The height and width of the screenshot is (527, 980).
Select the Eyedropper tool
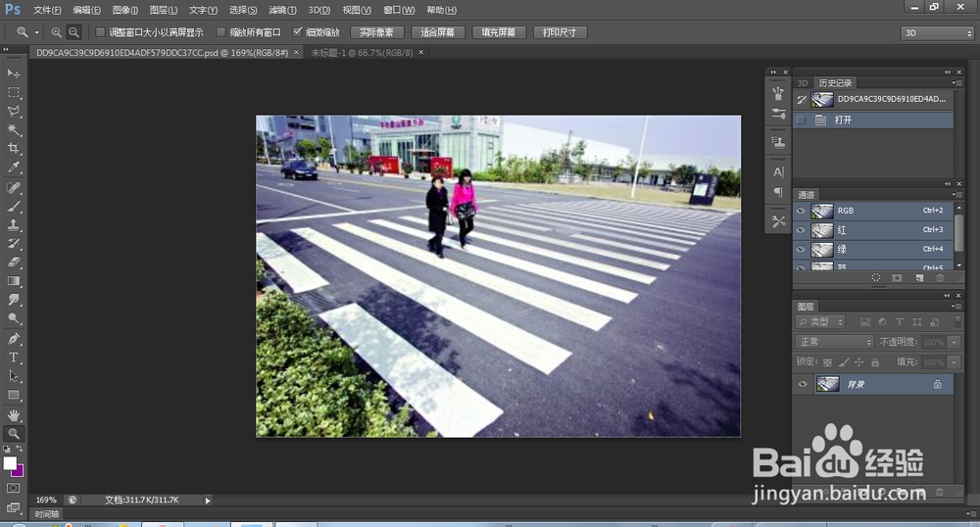(13, 168)
